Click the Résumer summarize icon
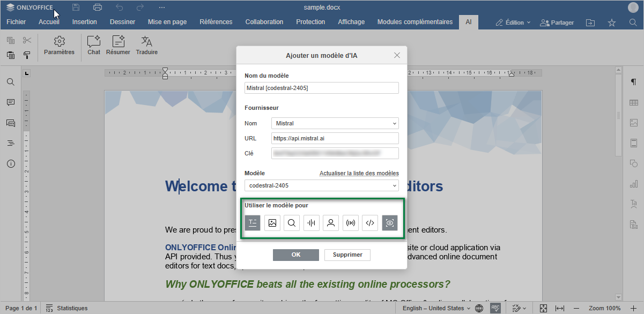 click(118, 45)
